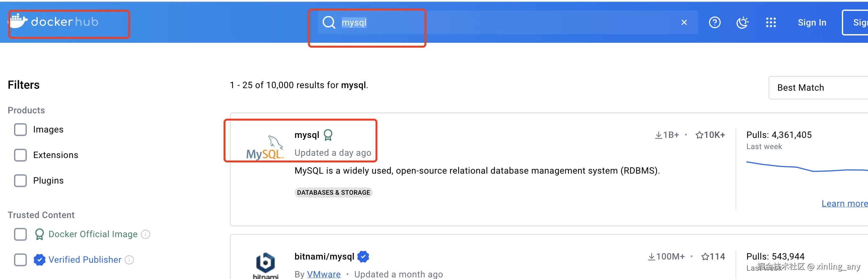
Task: Click the "Updated a month ago" text
Action: click(x=398, y=274)
